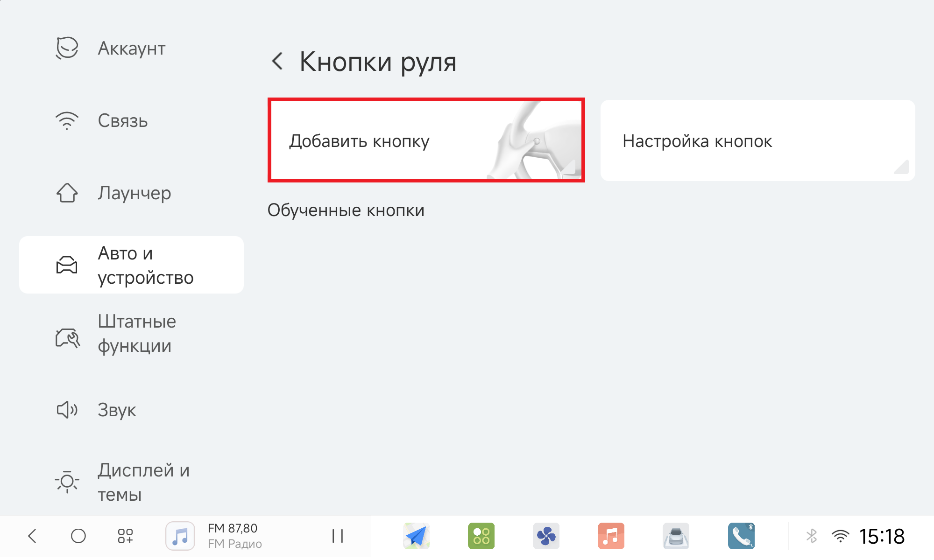Click the home icon beside Лаунчер
The height and width of the screenshot is (560, 934).
[x=67, y=193]
